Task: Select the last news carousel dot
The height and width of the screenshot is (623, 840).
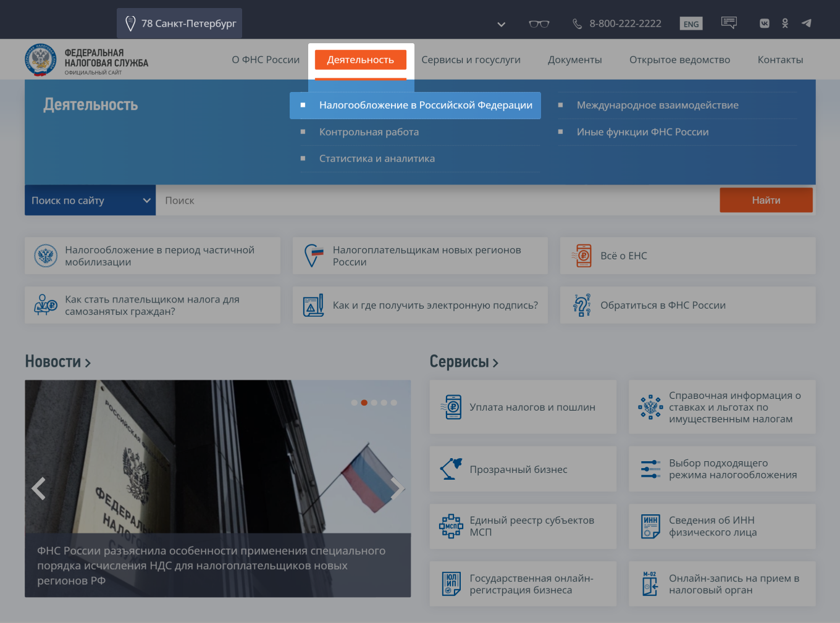Action: [x=394, y=403]
